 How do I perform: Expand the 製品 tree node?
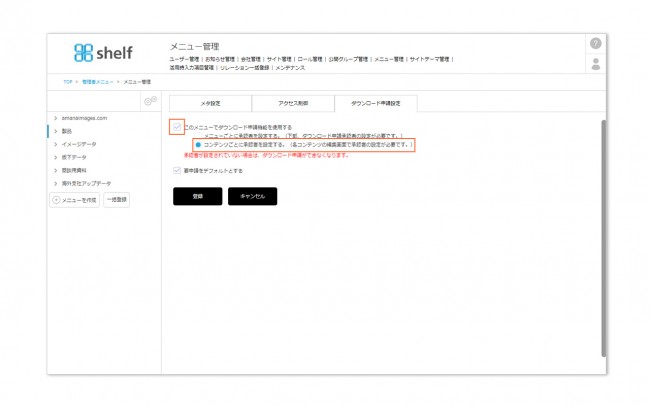click(x=56, y=131)
